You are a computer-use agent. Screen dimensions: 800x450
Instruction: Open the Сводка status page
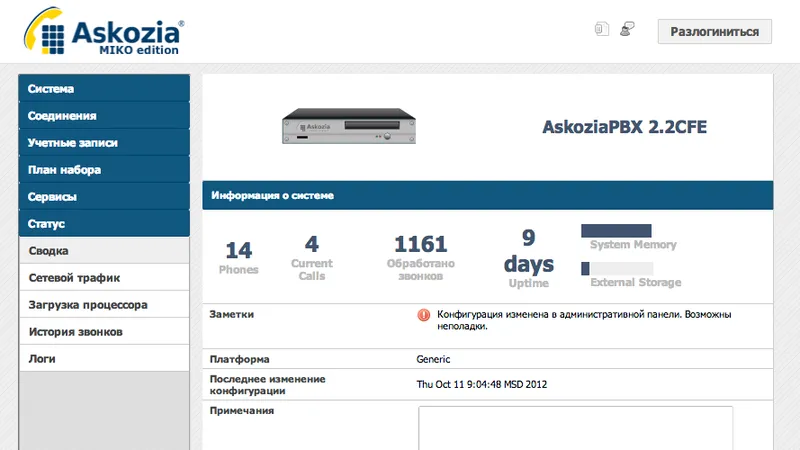104,251
